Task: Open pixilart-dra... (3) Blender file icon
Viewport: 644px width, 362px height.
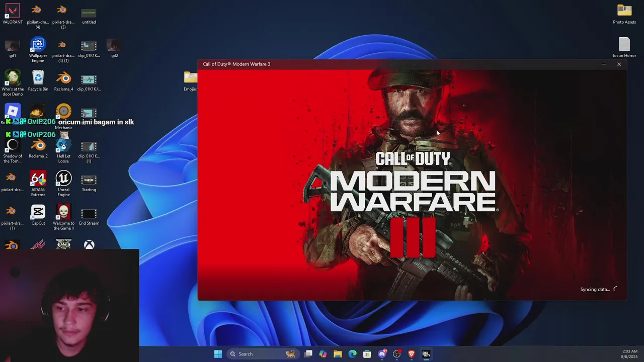Action: click(63, 16)
